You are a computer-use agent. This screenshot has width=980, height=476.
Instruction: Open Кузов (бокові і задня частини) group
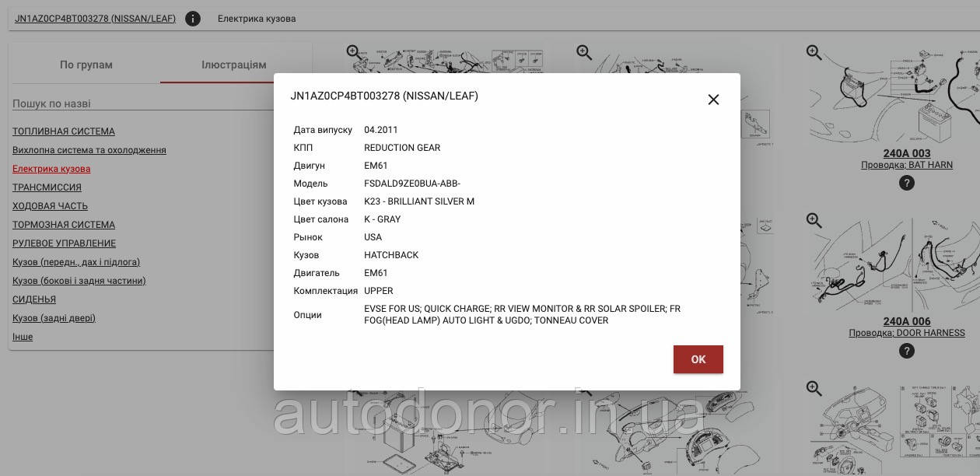(79, 281)
